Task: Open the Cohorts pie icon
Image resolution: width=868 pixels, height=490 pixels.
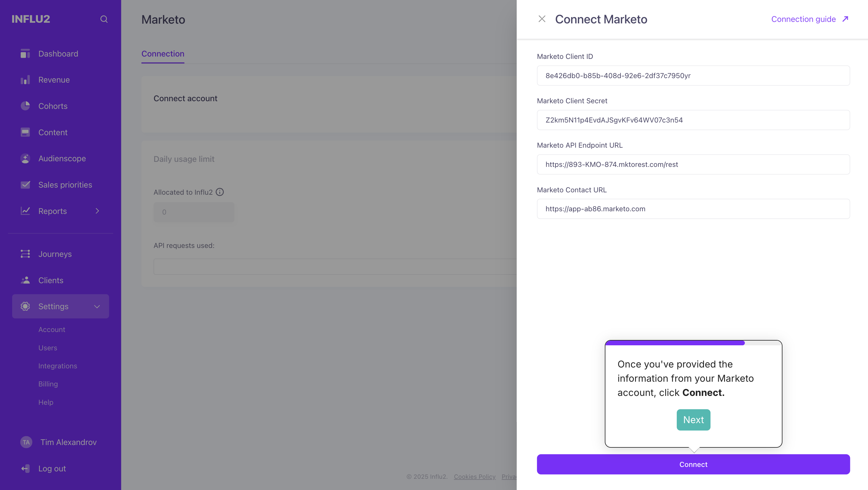Action: coord(25,106)
